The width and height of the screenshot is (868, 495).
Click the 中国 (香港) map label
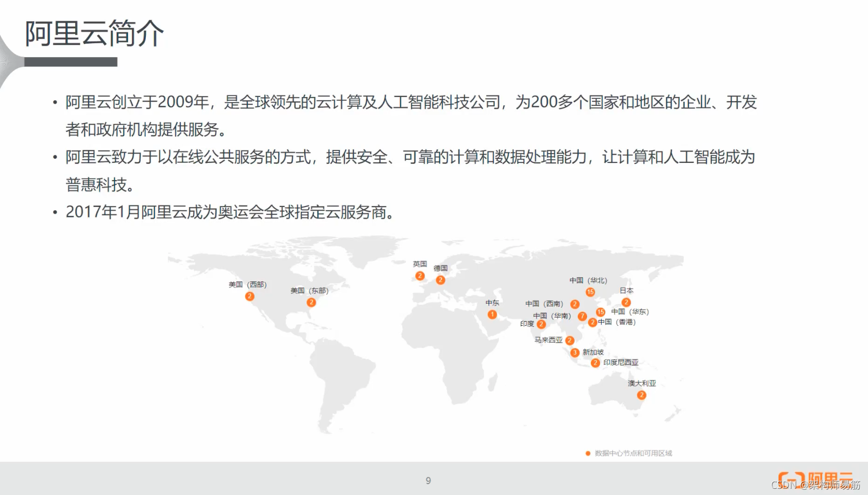617,322
